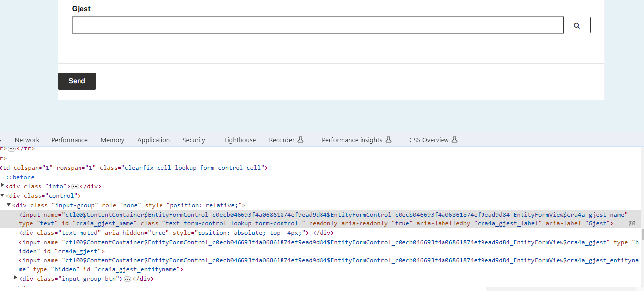Image resolution: width=644 pixels, height=291 pixels.
Task: Click the ellipsis in the input-group-btn div
Action: coord(127,278)
